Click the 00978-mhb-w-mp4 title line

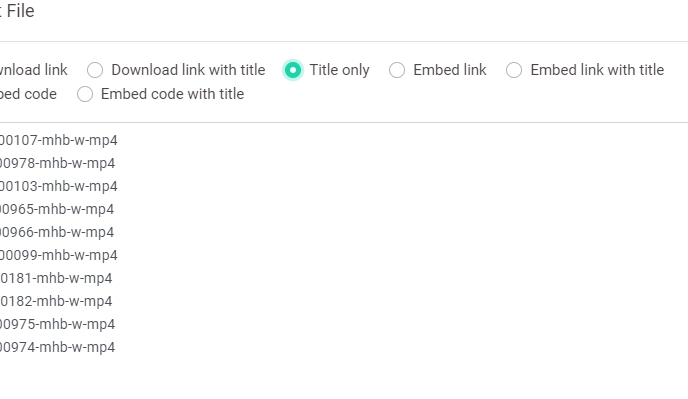57,163
